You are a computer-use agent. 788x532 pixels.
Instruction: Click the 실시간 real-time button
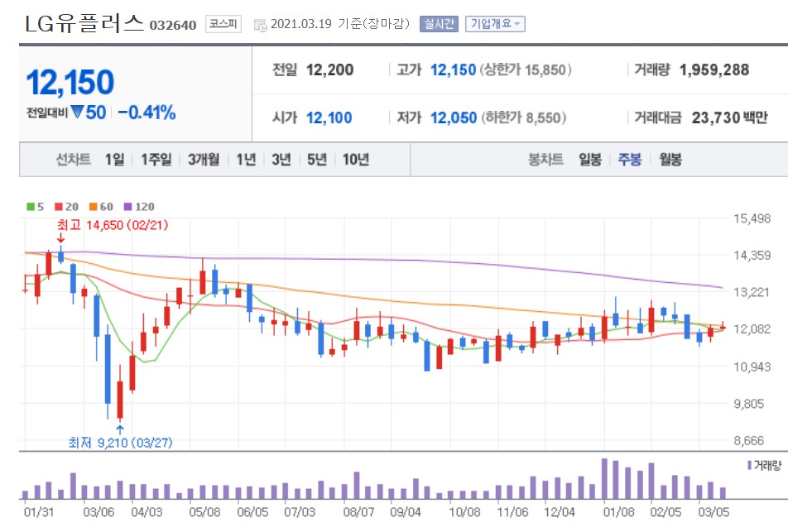pos(439,24)
